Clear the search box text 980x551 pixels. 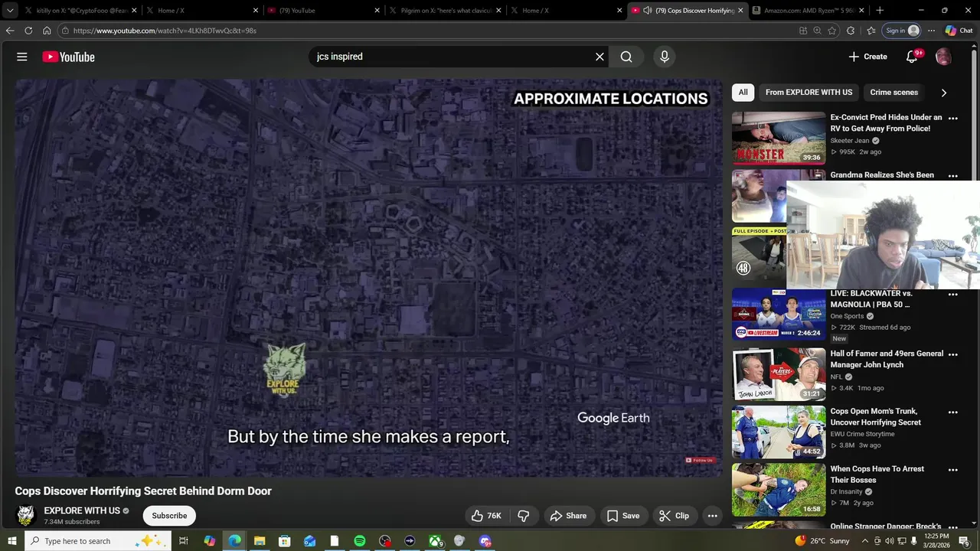[x=599, y=57]
